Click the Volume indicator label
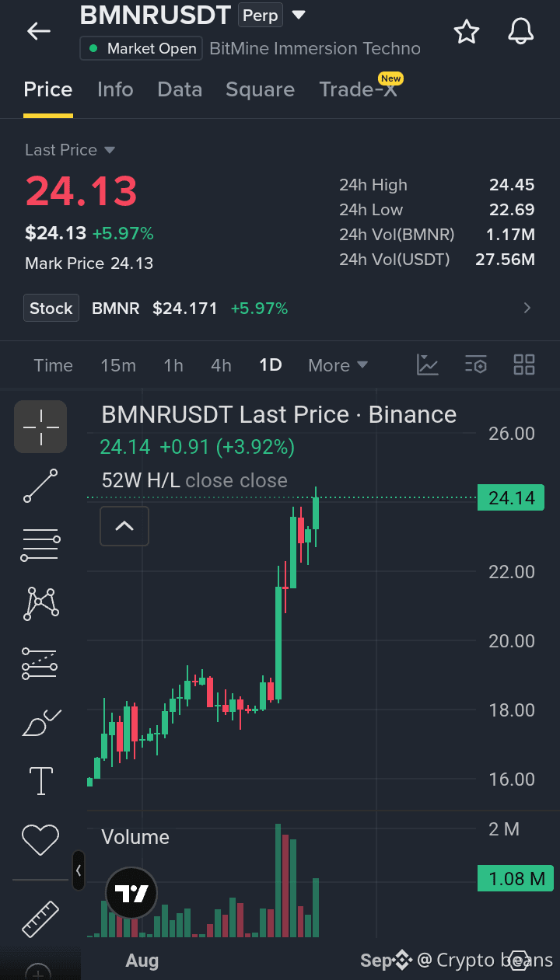 point(135,837)
